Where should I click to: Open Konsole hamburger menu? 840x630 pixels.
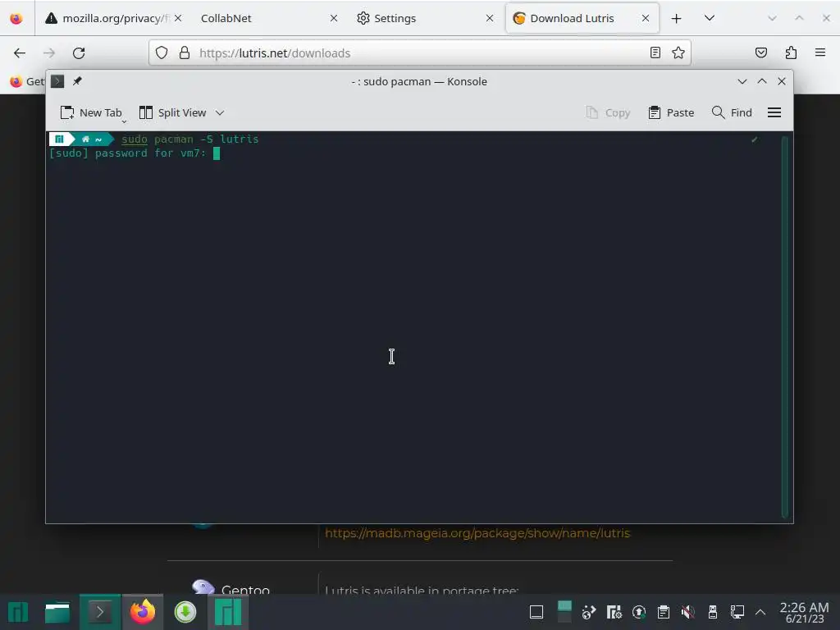[x=774, y=112]
